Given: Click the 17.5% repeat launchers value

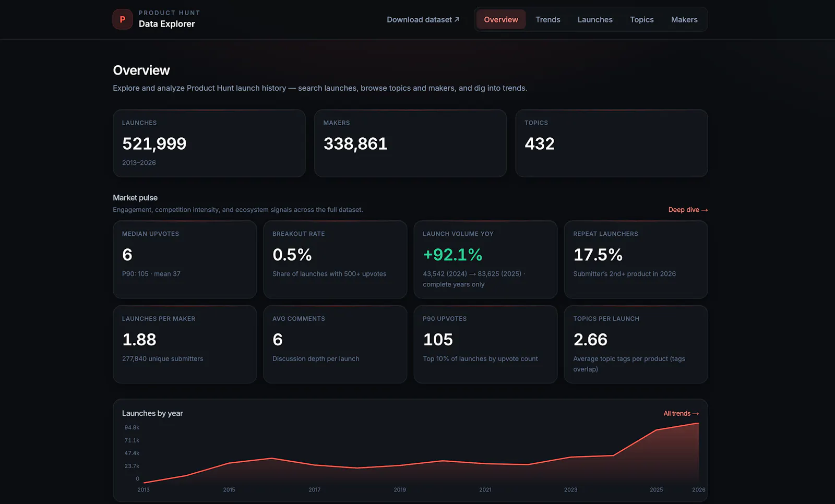Looking at the screenshot, I should 598,255.
